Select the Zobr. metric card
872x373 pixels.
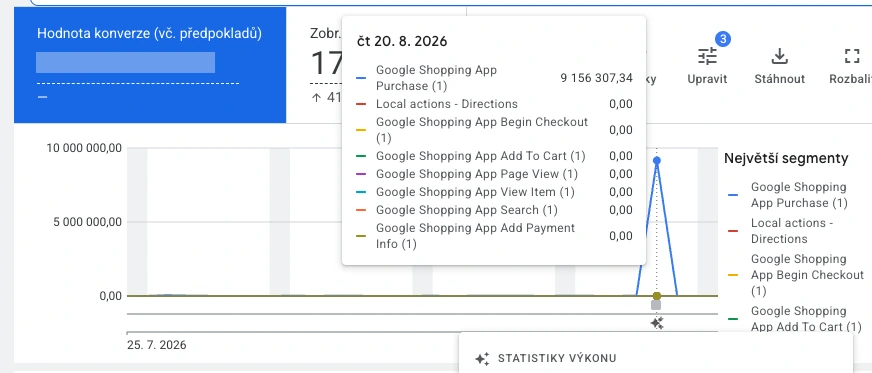(325, 65)
